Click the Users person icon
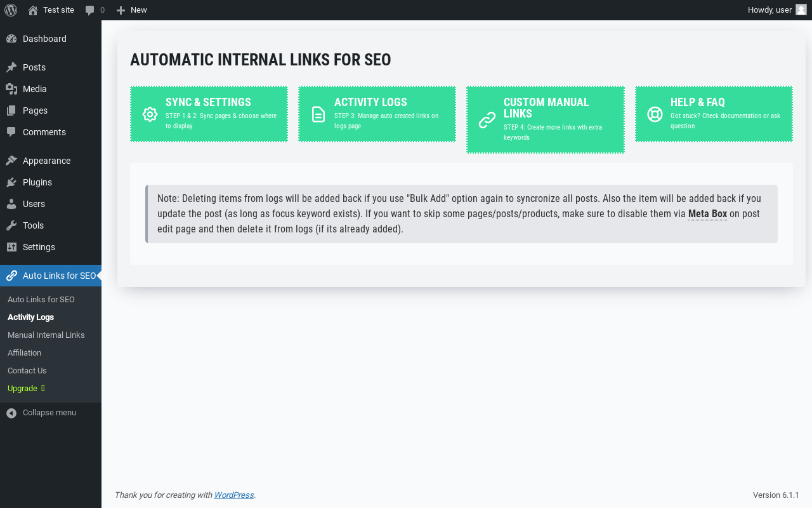 click(x=11, y=204)
